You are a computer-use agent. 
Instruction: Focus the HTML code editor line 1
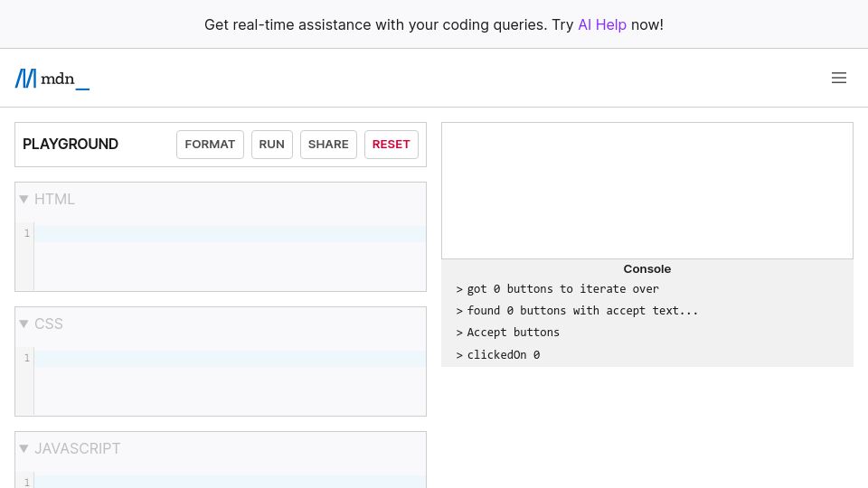[x=230, y=233]
